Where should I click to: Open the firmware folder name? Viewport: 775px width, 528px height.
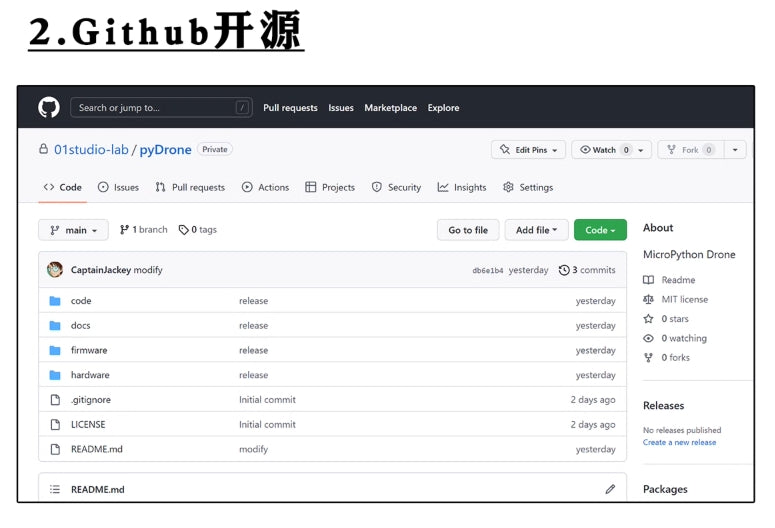pos(89,350)
